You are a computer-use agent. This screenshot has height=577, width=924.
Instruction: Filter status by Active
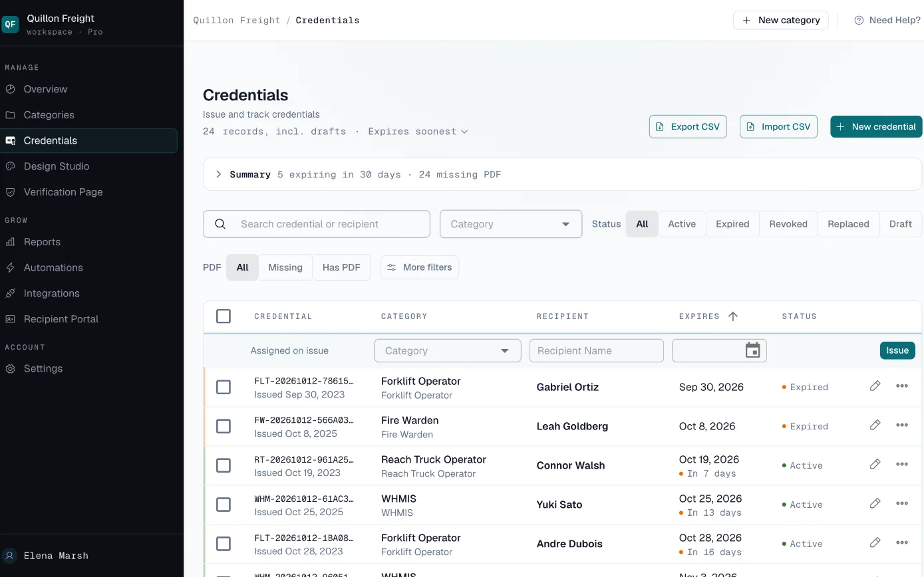pyautogui.click(x=682, y=224)
